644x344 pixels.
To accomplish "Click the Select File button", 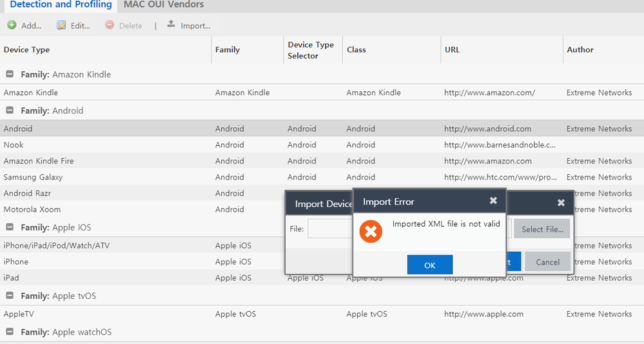I will 542,229.
